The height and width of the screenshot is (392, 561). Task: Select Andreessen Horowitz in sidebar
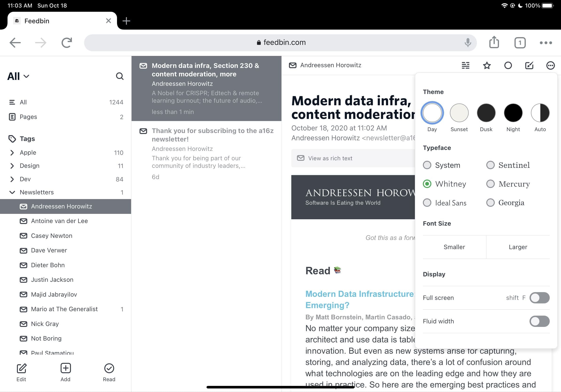coord(66,206)
